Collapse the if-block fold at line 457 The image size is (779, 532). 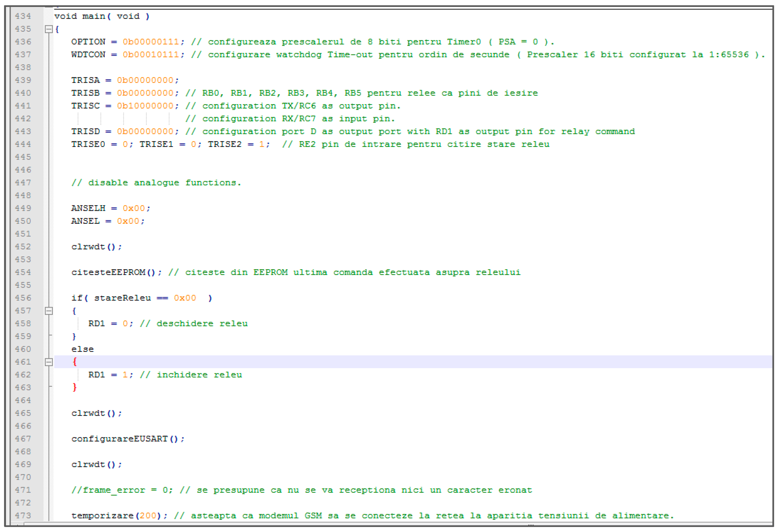(48, 311)
